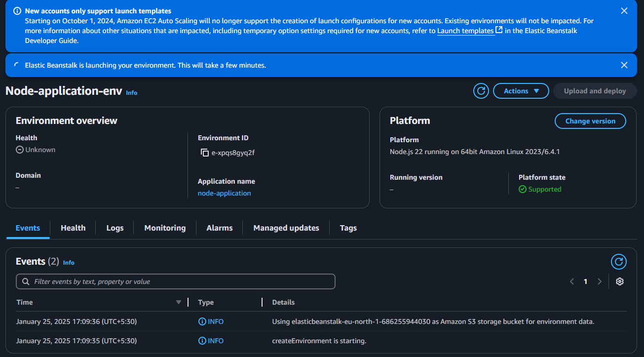Open the Alarms tab

[220, 228]
